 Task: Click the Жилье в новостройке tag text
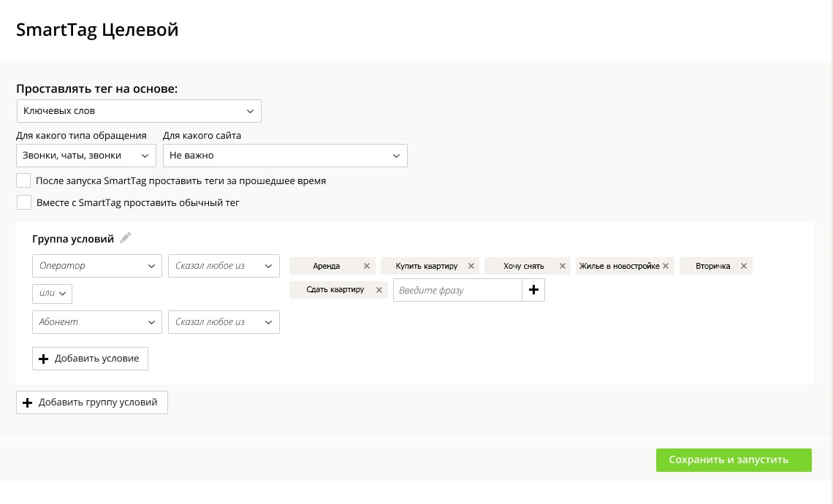point(620,266)
